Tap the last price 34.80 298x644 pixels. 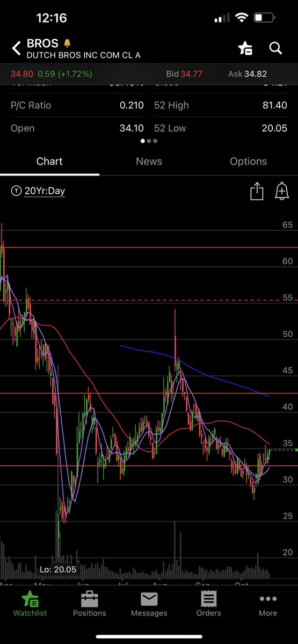(x=21, y=74)
